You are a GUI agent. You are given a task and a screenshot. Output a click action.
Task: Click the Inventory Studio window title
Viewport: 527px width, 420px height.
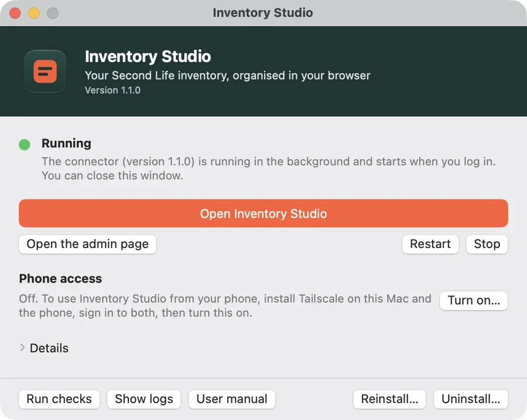(263, 13)
